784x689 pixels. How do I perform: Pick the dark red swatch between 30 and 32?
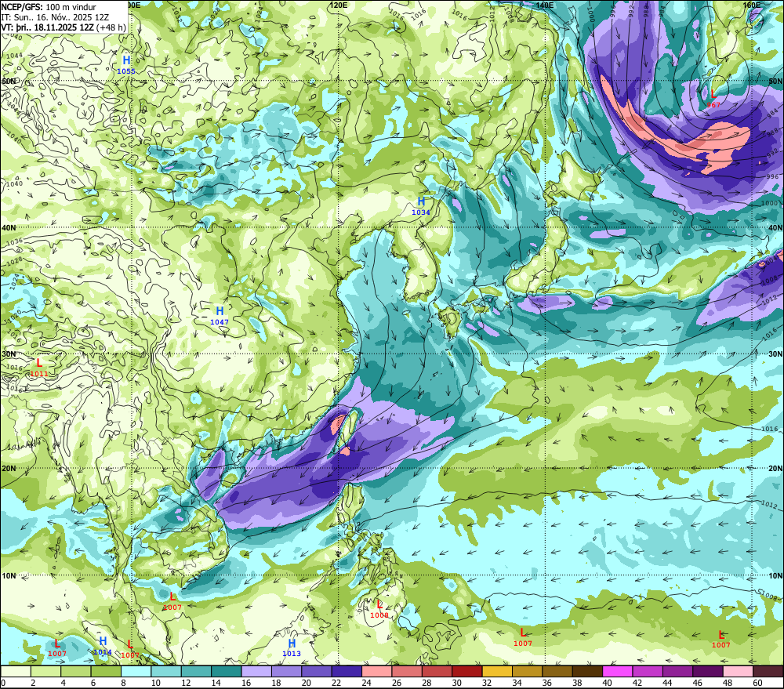[467, 671]
